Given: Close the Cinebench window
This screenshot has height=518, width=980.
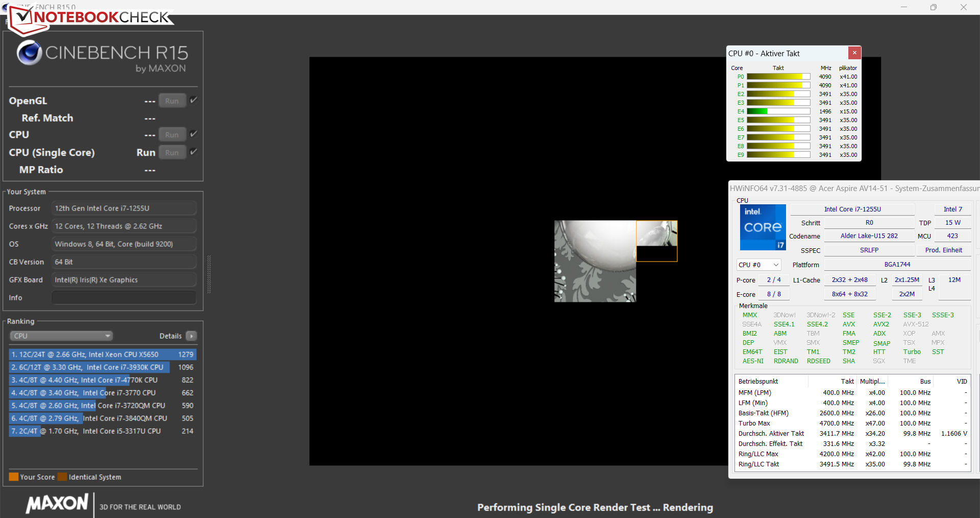Looking at the screenshot, I should pos(963,7).
